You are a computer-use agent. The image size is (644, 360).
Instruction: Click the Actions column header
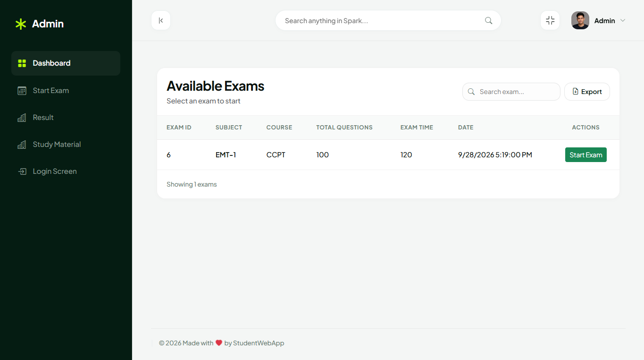click(x=586, y=128)
